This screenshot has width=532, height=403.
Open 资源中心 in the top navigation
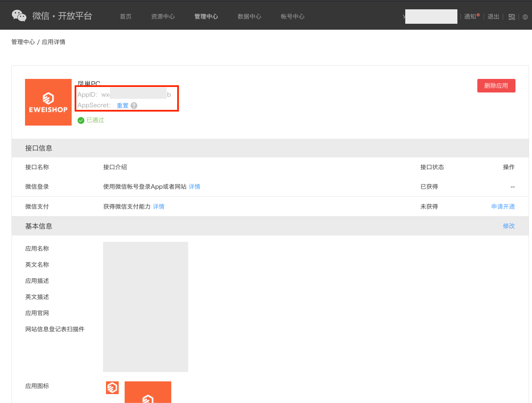(x=163, y=17)
